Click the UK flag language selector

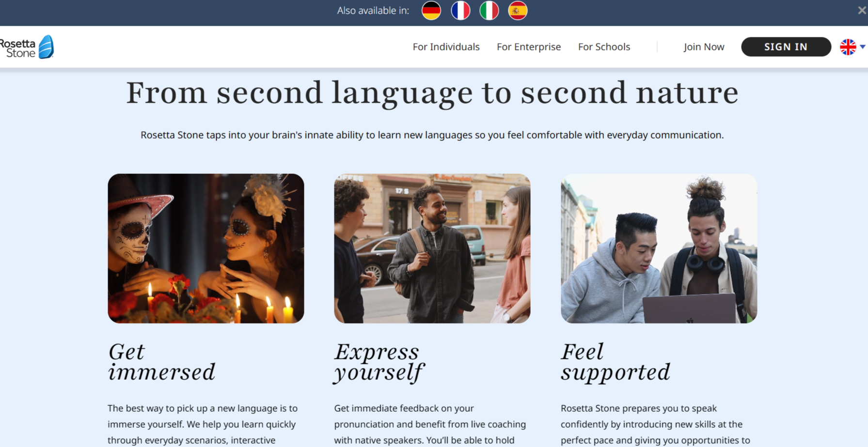848,47
